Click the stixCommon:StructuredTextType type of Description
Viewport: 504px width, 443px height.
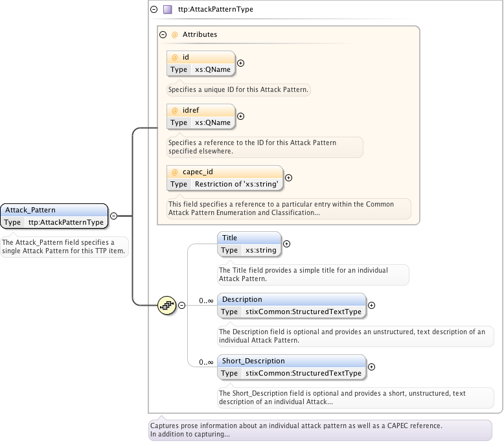click(303, 312)
